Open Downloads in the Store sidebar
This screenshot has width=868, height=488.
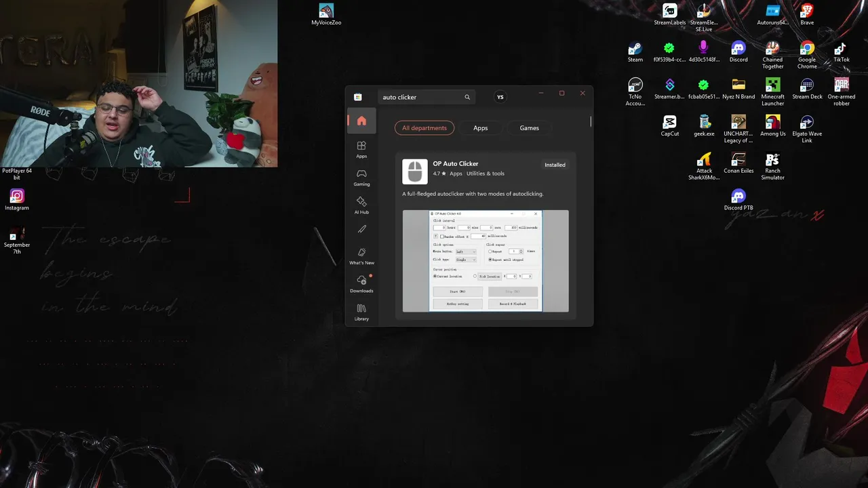[x=361, y=284]
